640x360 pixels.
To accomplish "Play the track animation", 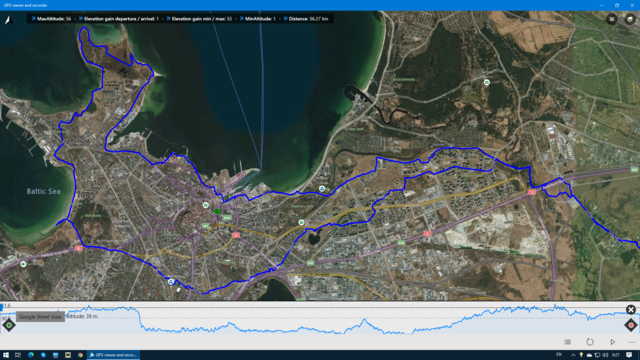I will [612, 342].
